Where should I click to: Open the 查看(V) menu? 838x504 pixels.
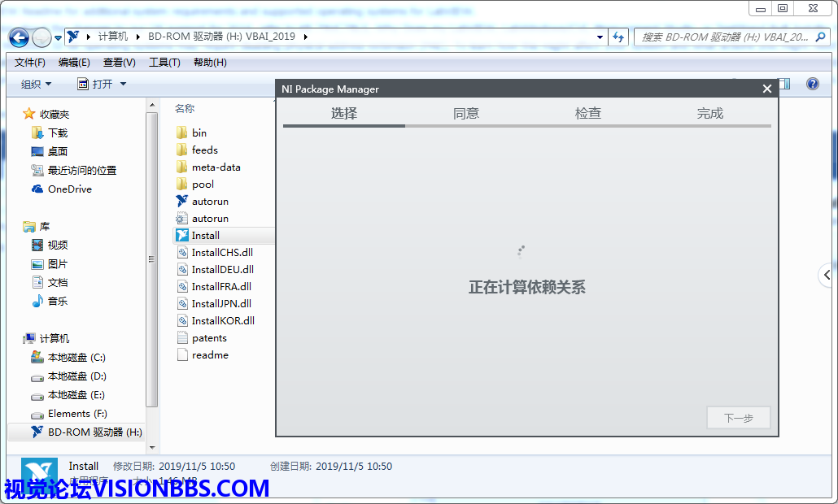[119, 63]
